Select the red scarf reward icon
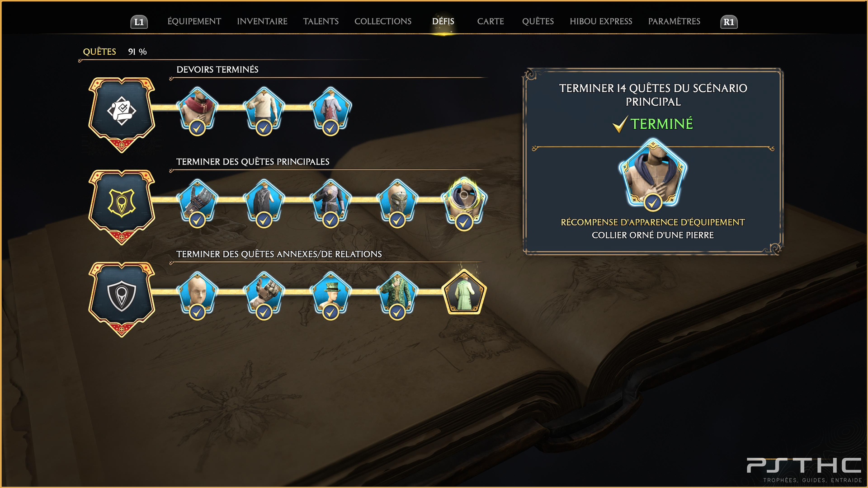This screenshot has width=868, height=488. pyautogui.click(x=197, y=110)
